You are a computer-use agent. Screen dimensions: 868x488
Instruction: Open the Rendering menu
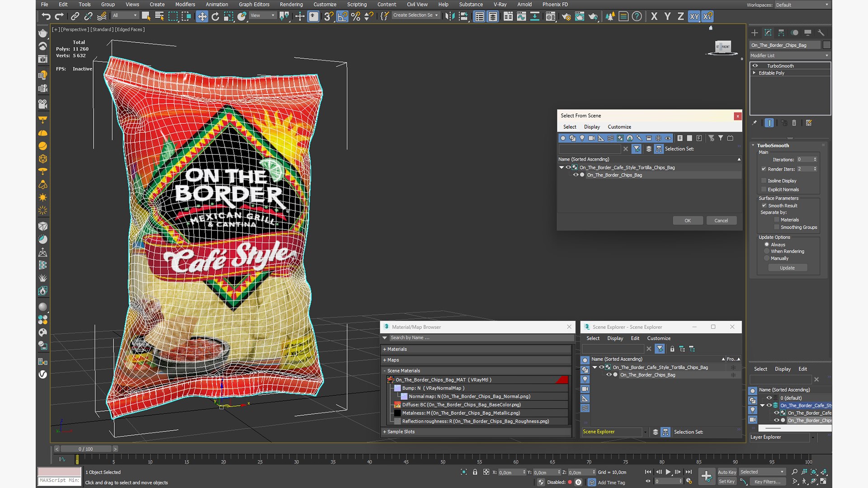click(291, 5)
